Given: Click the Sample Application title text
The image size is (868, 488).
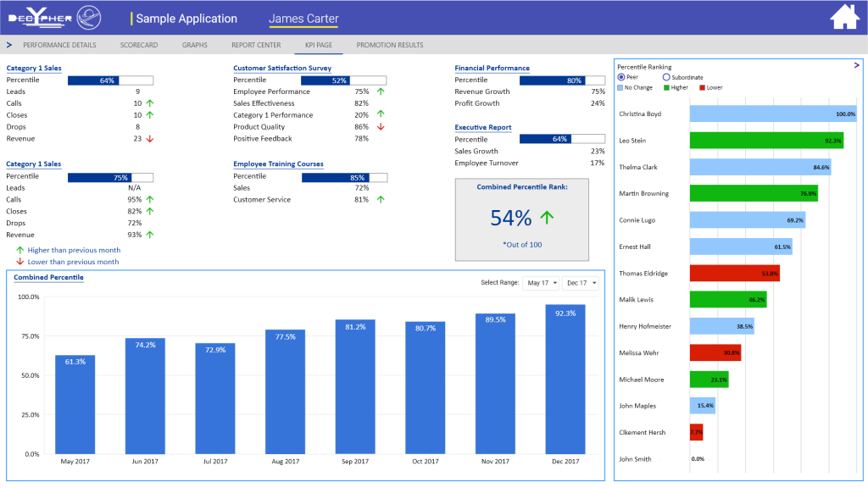Looking at the screenshot, I should tap(186, 19).
